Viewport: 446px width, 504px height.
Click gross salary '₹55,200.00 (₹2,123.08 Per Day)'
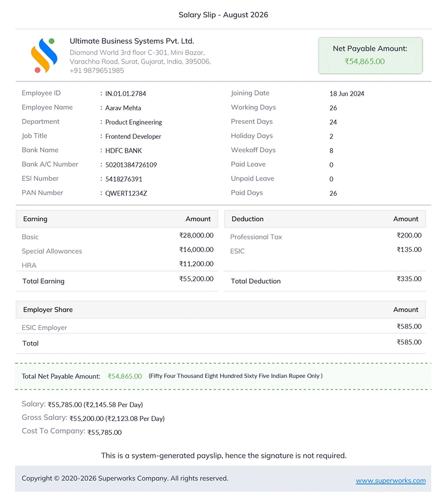pyautogui.click(x=117, y=419)
